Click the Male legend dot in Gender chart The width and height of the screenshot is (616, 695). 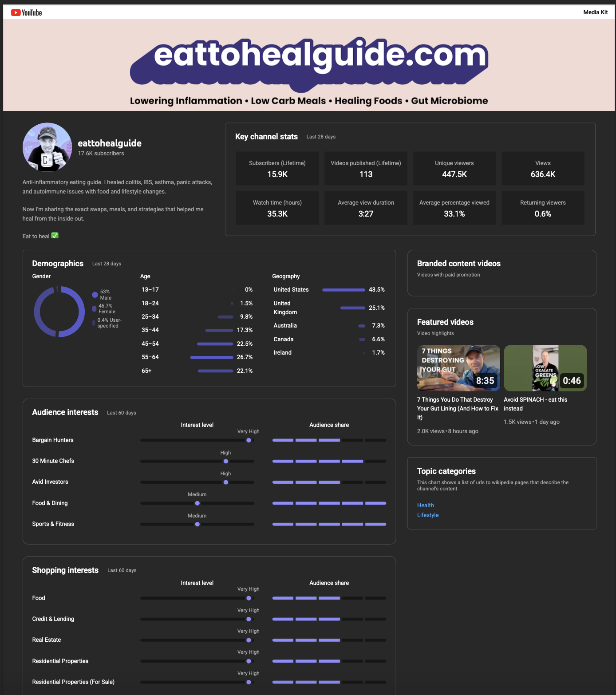[95, 295]
